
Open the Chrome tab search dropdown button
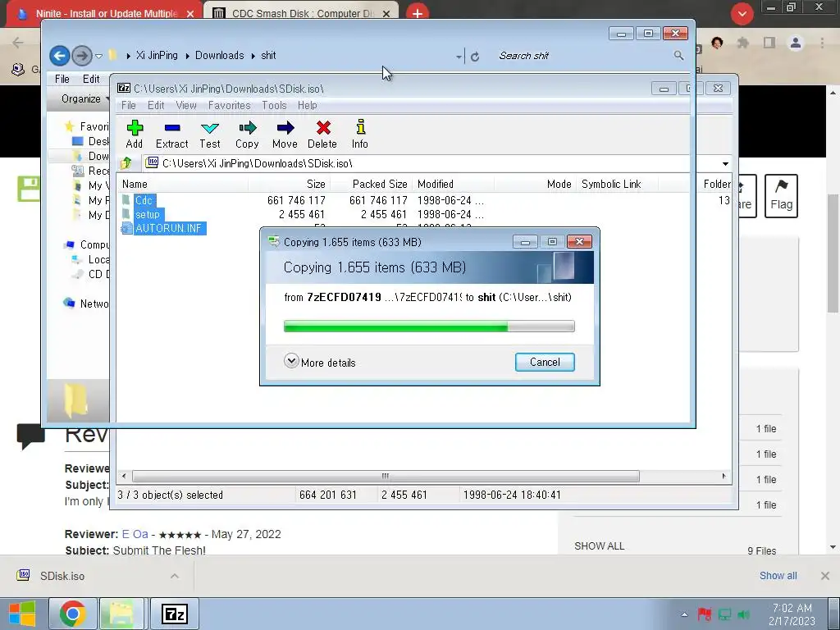(742, 14)
